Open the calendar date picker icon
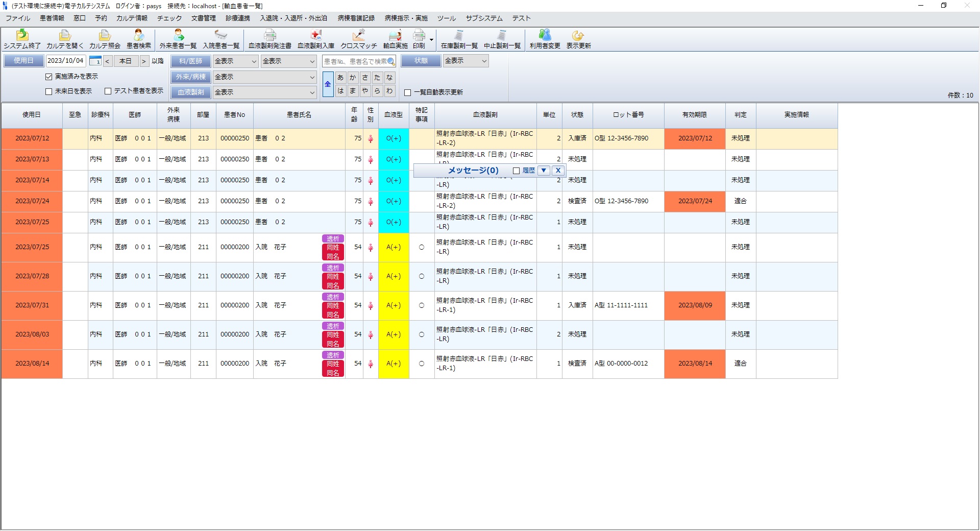This screenshot has height=531, width=980. click(x=95, y=61)
